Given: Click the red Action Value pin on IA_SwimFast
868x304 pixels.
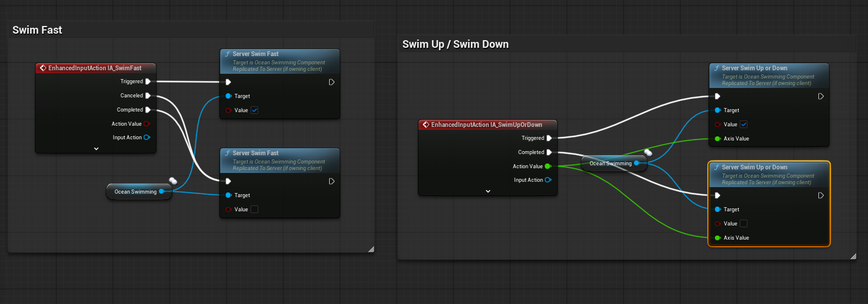Looking at the screenshot, I should click(x=147, y=124).
